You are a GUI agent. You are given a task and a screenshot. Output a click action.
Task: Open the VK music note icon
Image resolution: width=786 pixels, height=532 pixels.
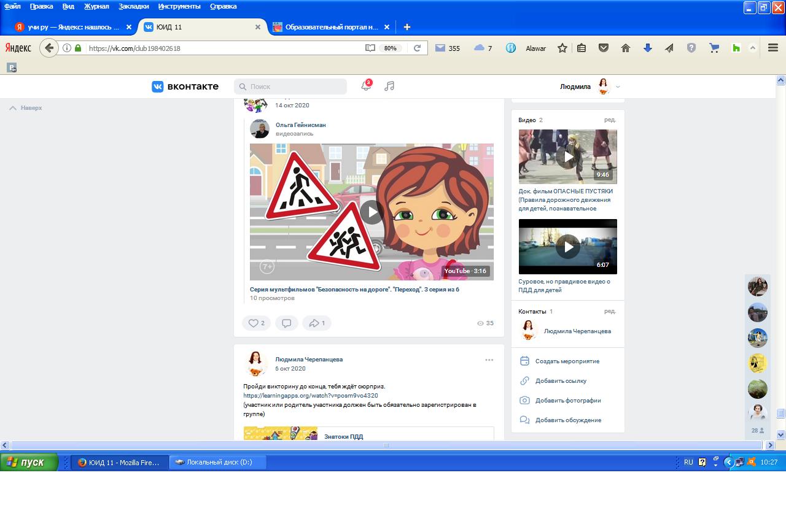pyautogui.click(x=389, y=86)
